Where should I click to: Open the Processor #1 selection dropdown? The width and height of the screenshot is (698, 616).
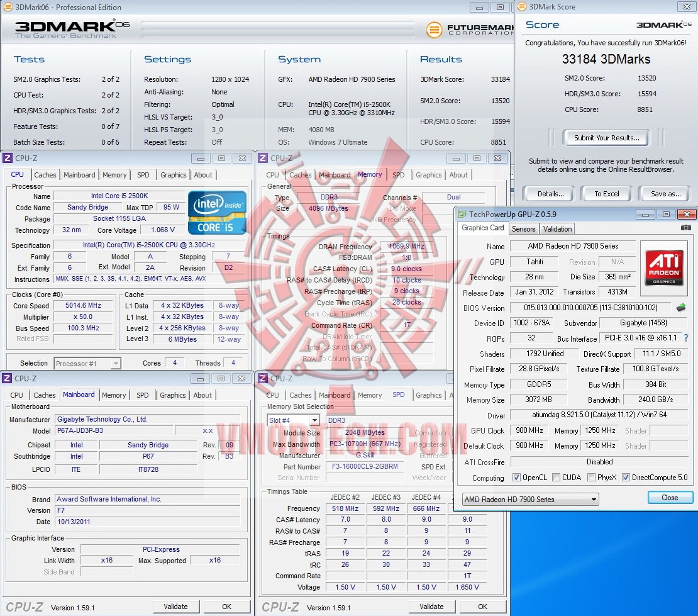click(87, 364)
